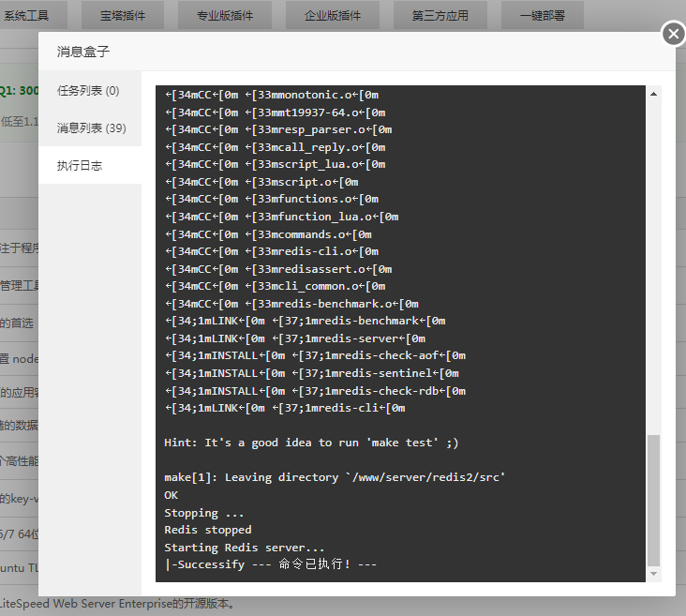The width and height of the screenshot is (686, 616).
Task: Click the 'OK' log line
Action: click(x=171, y=495)
